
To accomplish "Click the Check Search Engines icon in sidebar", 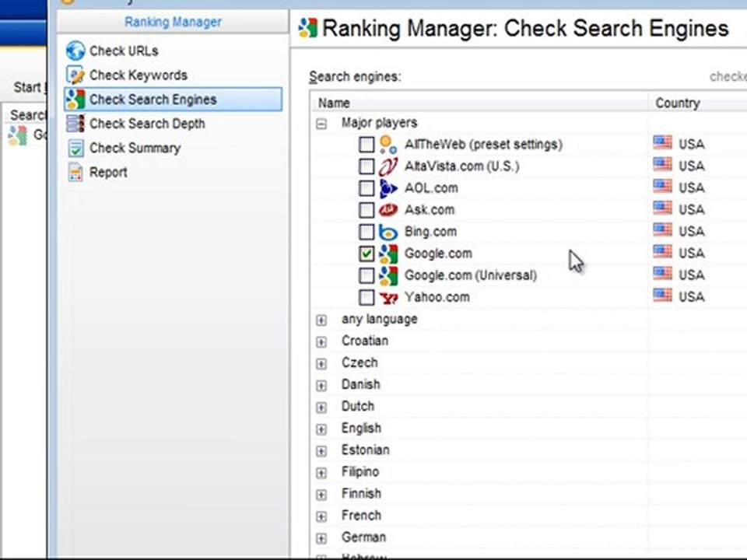I will (x=75, y=99).
